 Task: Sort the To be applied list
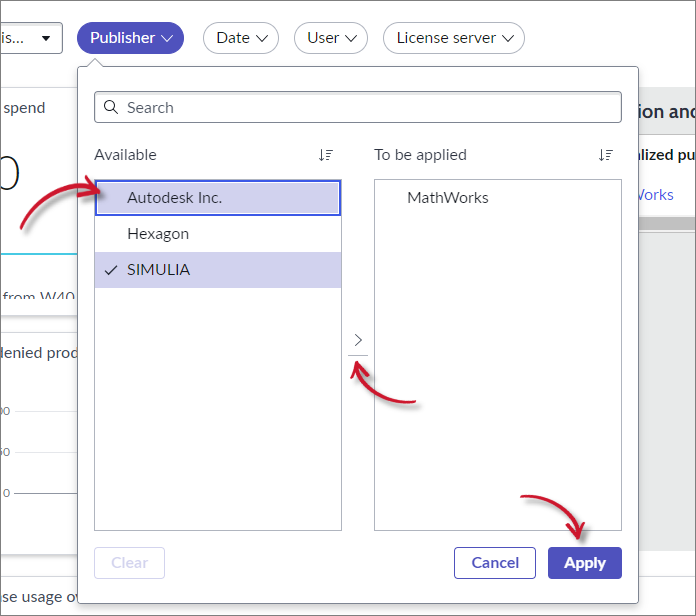tap(605, 155)
